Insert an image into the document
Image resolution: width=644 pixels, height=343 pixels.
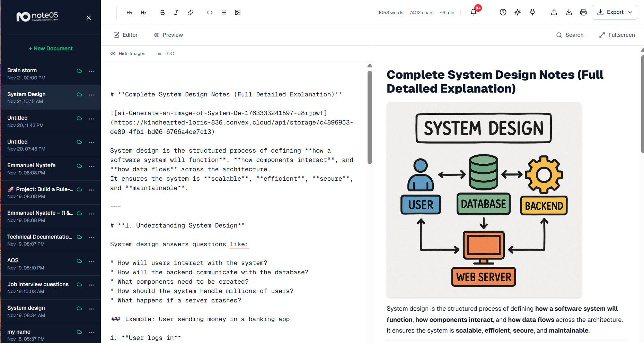pyautogui.click(x=238, y=12)
